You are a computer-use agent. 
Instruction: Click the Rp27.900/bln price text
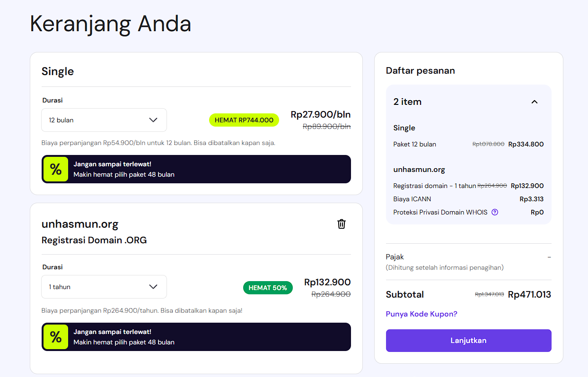[321, 114]
